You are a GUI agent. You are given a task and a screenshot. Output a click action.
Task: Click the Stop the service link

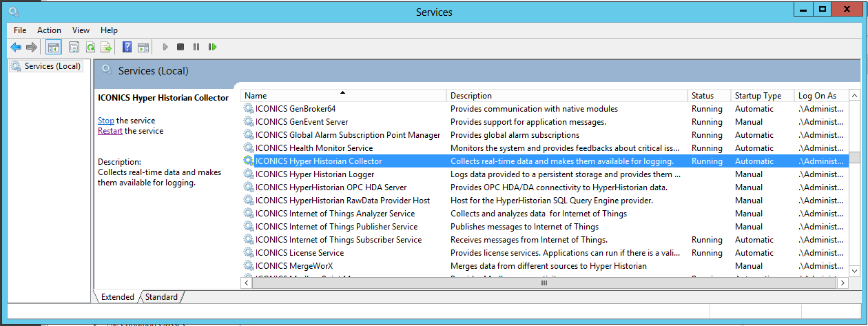[x=105, y=121]
